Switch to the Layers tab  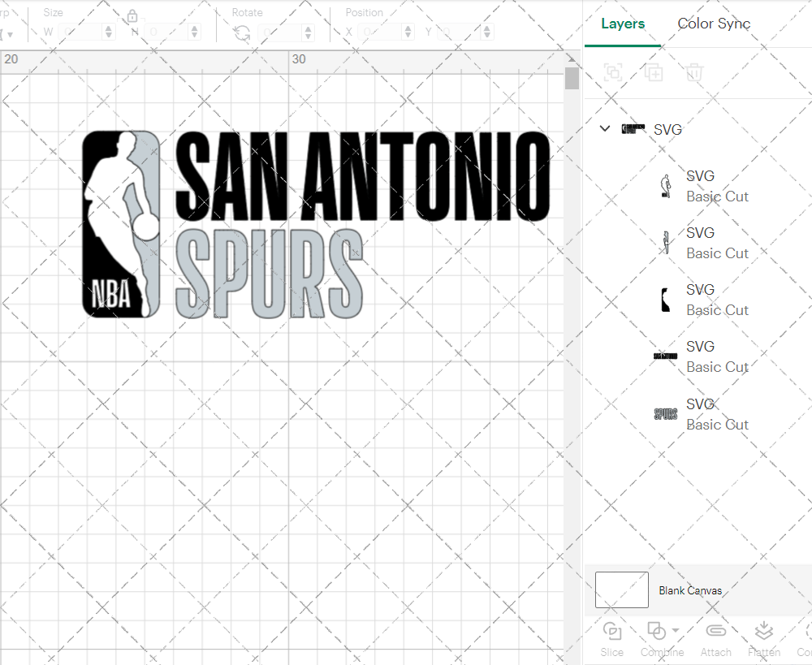tap(623, 24)
